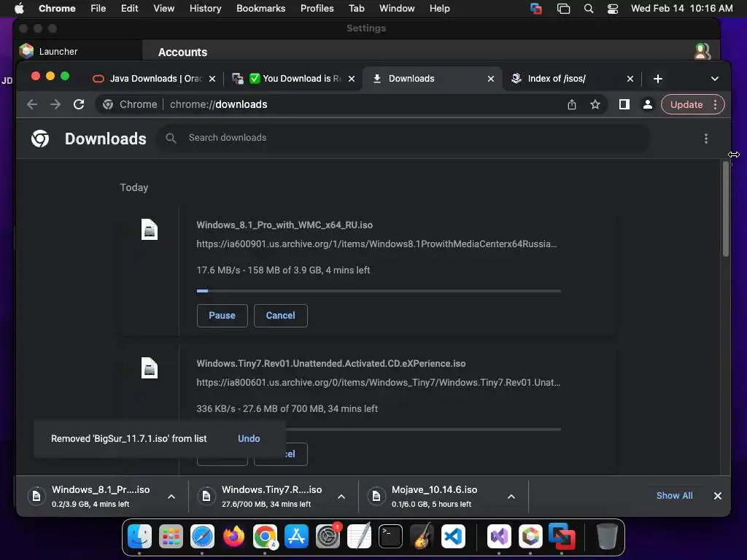Focus the Search downloads field
Image resolution: width=747 pixels, height=560 pixels.
point(403,138)
